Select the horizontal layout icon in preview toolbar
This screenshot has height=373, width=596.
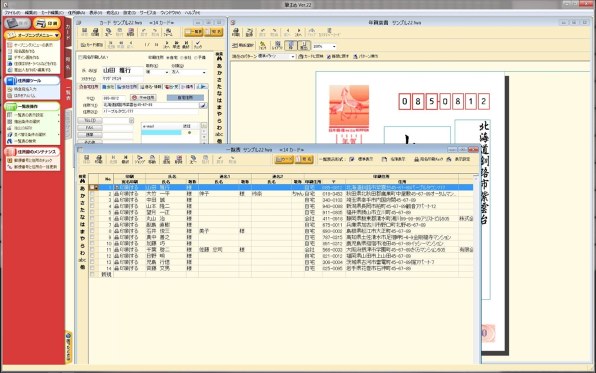[304, 46]
